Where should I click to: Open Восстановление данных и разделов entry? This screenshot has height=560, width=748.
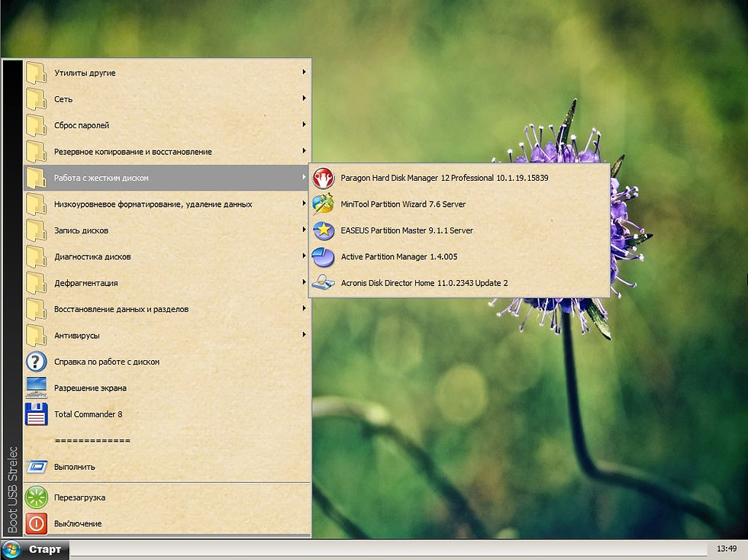point(166,309)
